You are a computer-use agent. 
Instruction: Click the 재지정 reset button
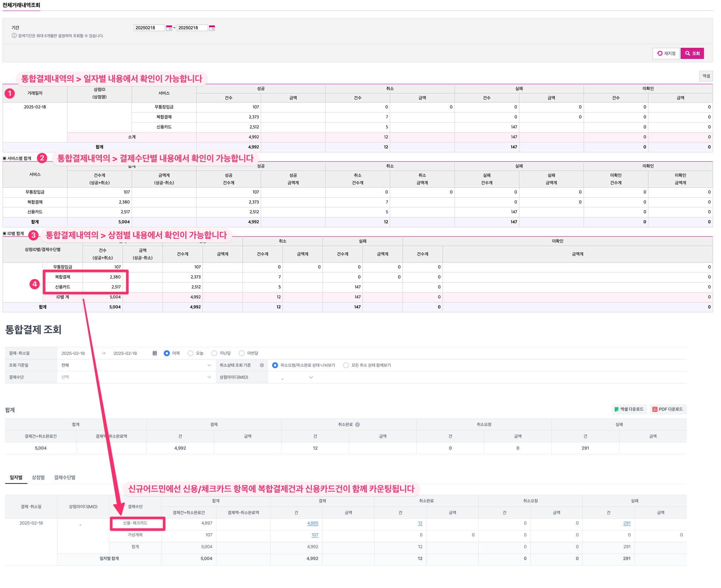(666, 54)
